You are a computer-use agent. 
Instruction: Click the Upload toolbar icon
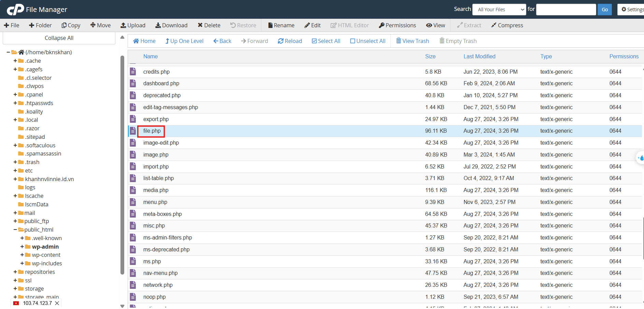click(123, 25)
